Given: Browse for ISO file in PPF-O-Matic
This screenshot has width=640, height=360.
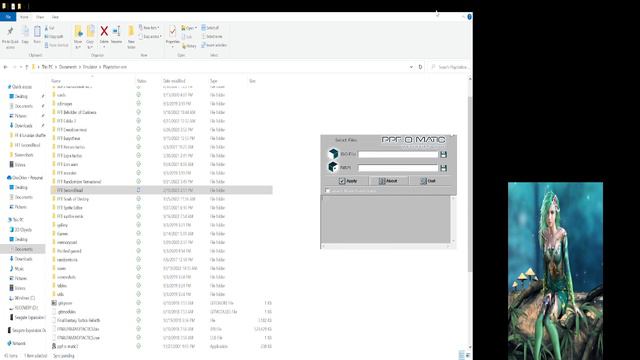Looking at the screenshot, I should tap(443, 155).
